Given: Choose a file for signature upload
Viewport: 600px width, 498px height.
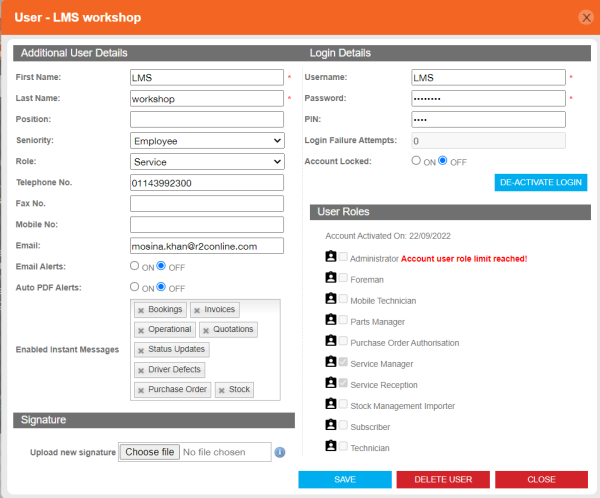Looking at the screenshot, I should [x=150, y=452].
